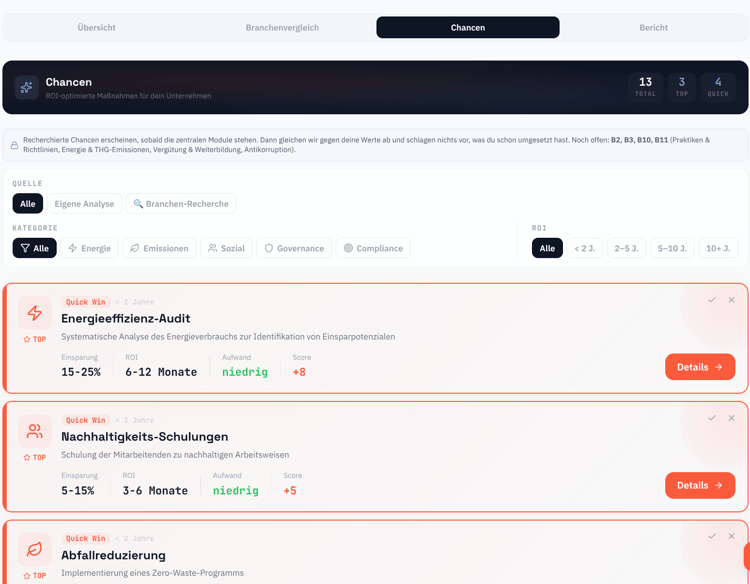Click the lightning icon of Energieeffizienz-Audit
This screenshot has height=584, width=750.
pos(34,313)
